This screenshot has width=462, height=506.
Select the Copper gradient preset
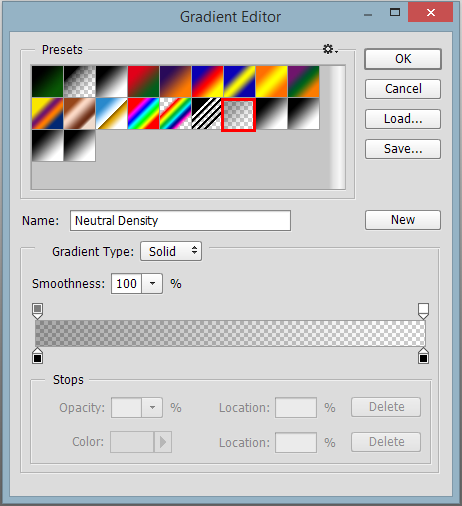[x=80, y=114]
